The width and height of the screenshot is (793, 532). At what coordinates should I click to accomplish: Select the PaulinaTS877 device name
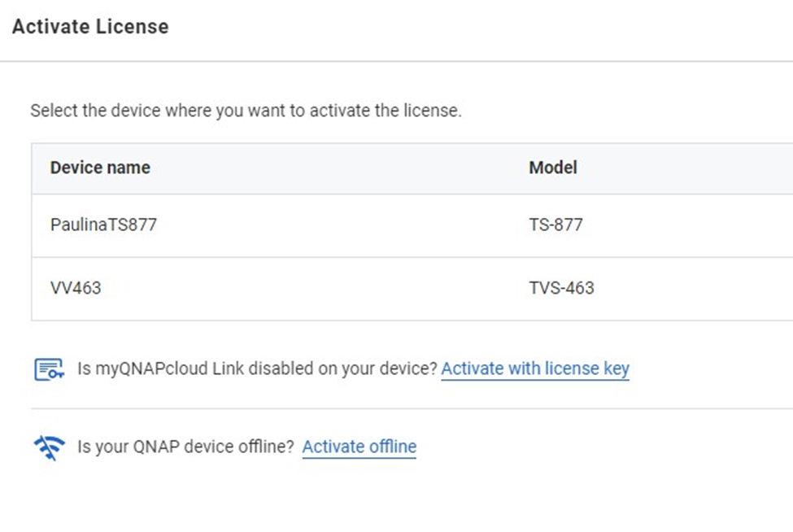click(x=103, y=225)
